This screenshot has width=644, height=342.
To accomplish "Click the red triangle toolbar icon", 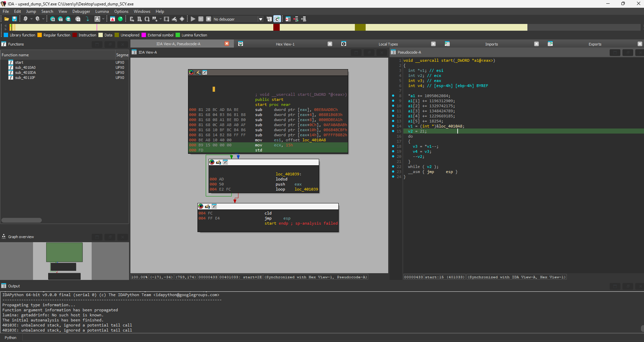I will 113,19.
